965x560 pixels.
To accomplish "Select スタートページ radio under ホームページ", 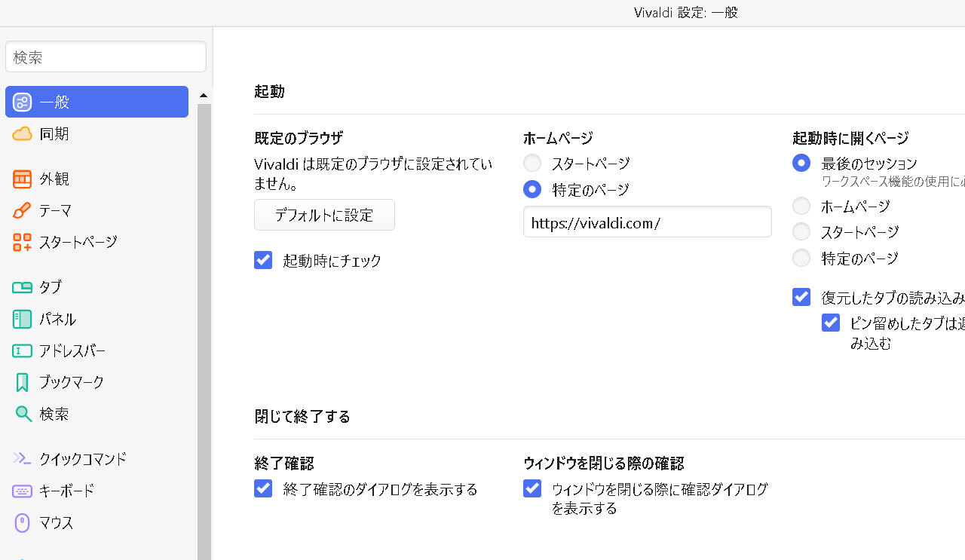I will click(x=532, y=164).
